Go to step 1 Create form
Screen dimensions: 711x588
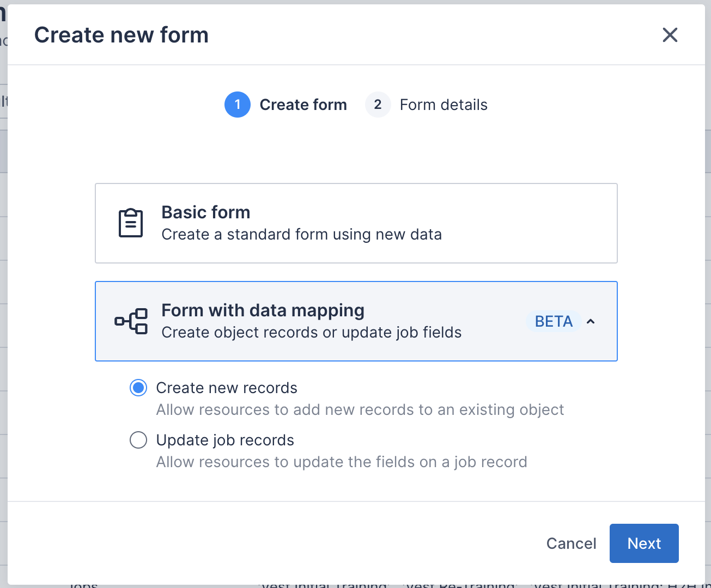tap(285, 105)
